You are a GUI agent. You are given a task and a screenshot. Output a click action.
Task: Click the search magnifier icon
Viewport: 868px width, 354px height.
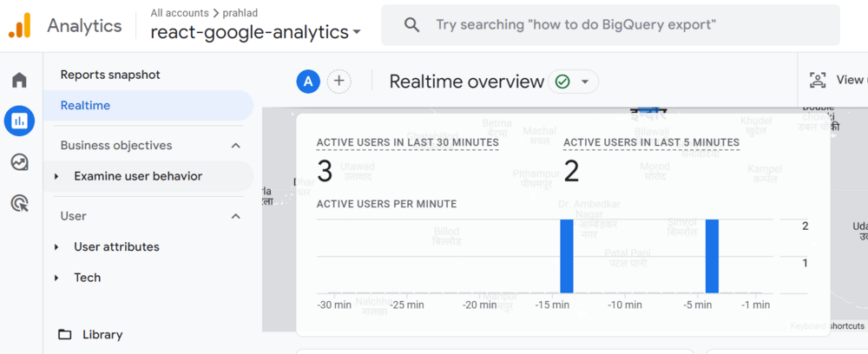[412, 25]
